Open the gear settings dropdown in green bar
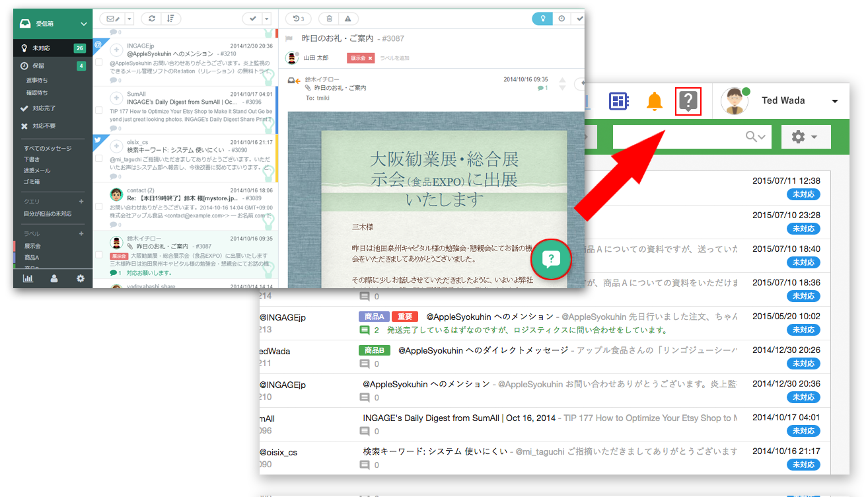The height and width of the screenshot is (497, 868). tap(805, 137)
